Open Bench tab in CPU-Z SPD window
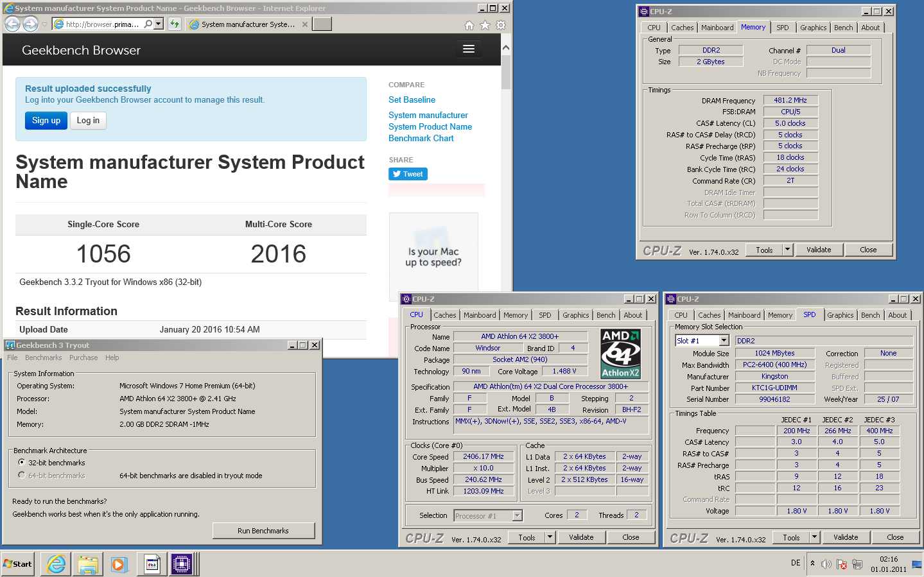Screen dimensions: 924x577 pos(871,315)
